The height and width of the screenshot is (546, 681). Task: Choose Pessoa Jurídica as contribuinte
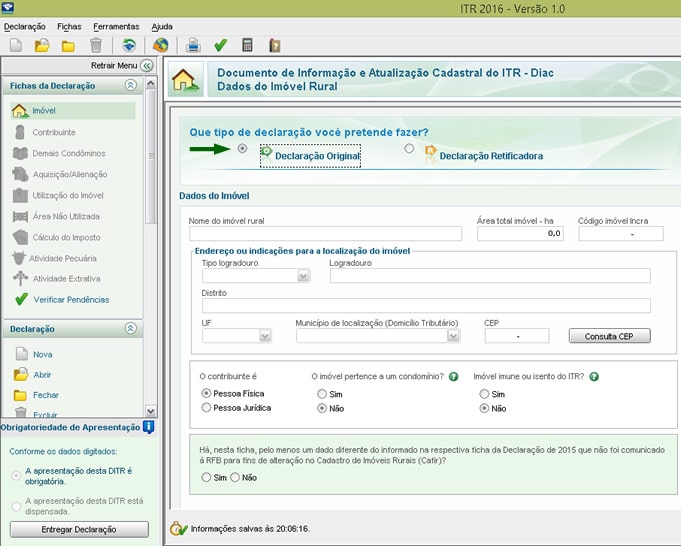[x=206, y=407]
